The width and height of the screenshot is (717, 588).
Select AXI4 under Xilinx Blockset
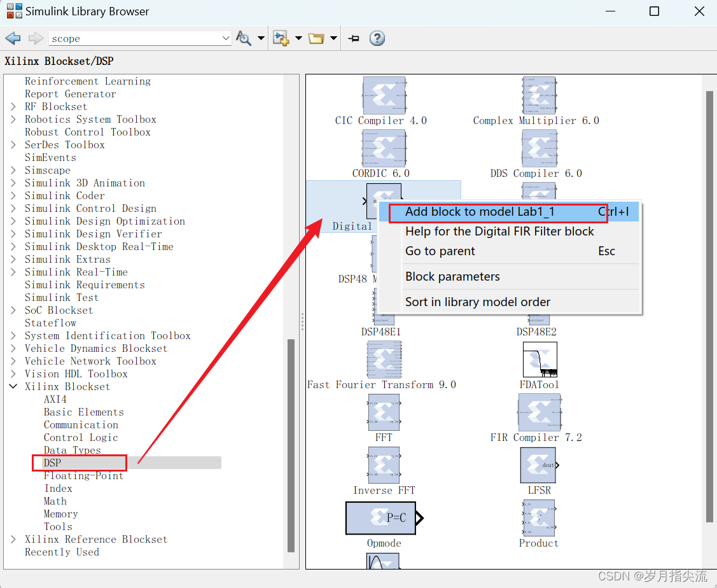click(x=55, y=399)
